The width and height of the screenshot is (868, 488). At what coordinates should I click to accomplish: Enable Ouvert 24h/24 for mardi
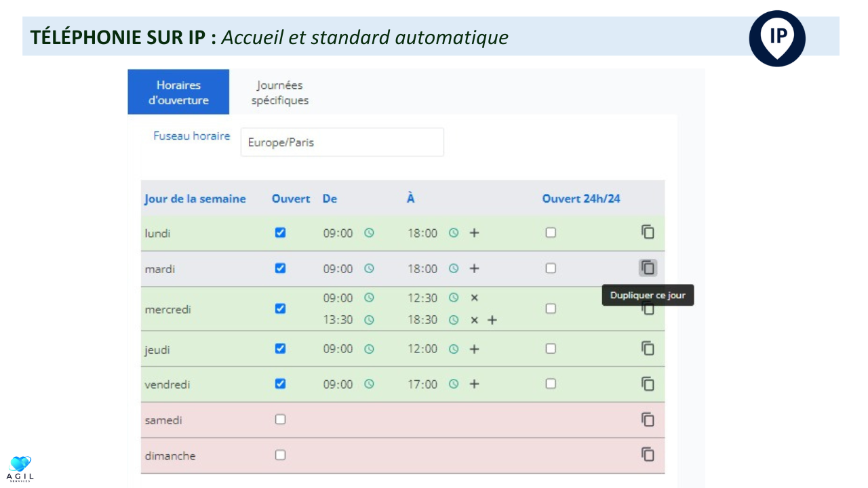coord(551,268)
